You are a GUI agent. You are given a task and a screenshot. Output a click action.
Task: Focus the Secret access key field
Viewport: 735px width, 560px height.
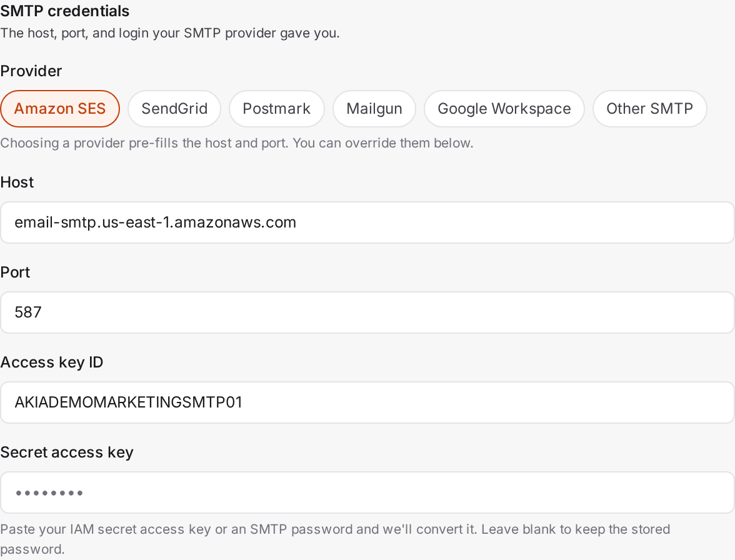pyautogui.click(x=367, y=492)
